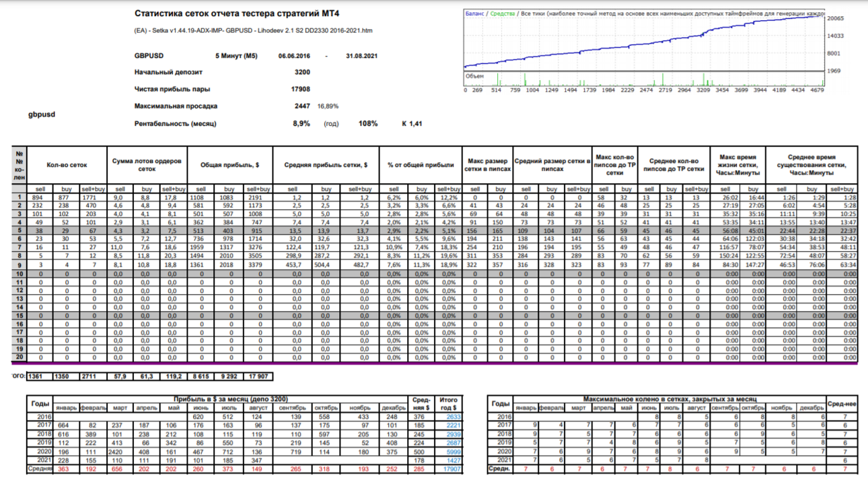Click the totals row value '9 292'
Viewport: 868px width, 482px height.
(229, 376)
